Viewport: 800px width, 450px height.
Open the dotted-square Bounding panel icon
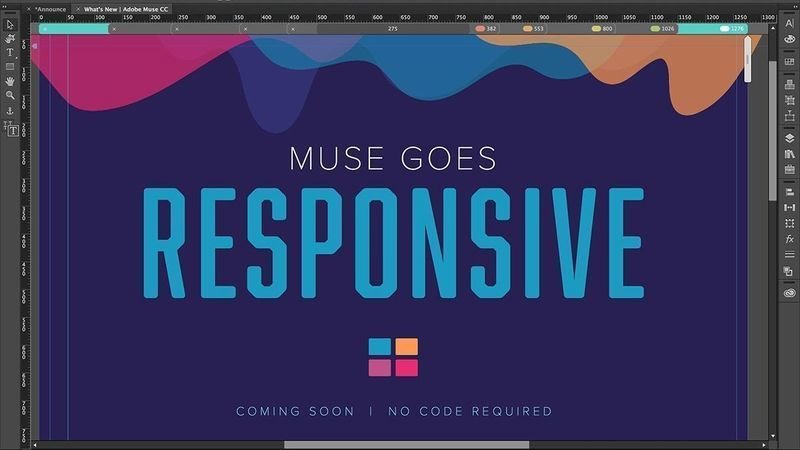789,223
